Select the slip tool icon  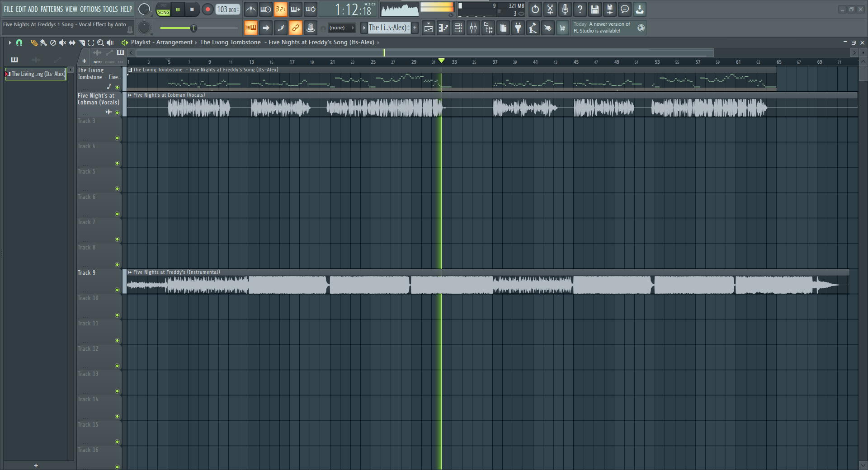72,42
